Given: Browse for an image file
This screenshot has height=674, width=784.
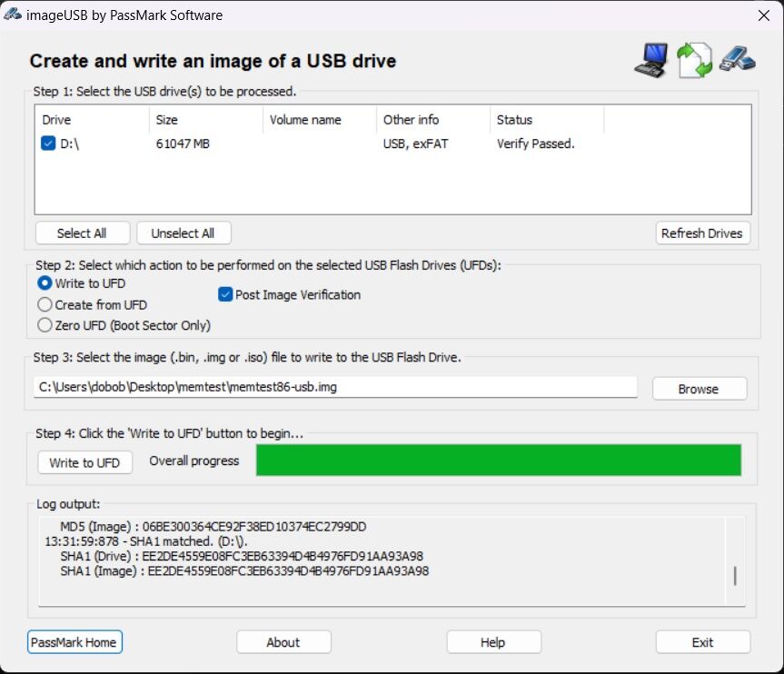Looking at the screenshot, I should [699, 389].
